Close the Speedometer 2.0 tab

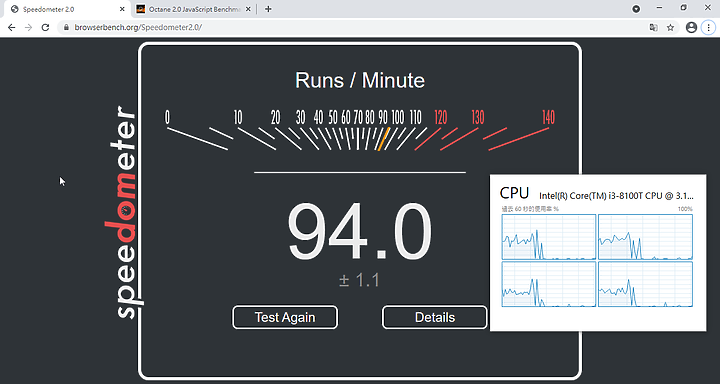tap(122, 9)
